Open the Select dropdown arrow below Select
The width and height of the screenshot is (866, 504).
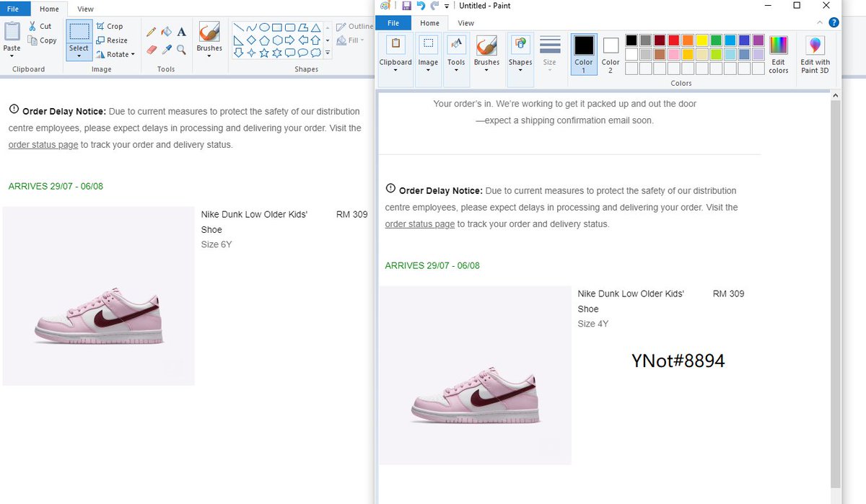click(79, 56)
